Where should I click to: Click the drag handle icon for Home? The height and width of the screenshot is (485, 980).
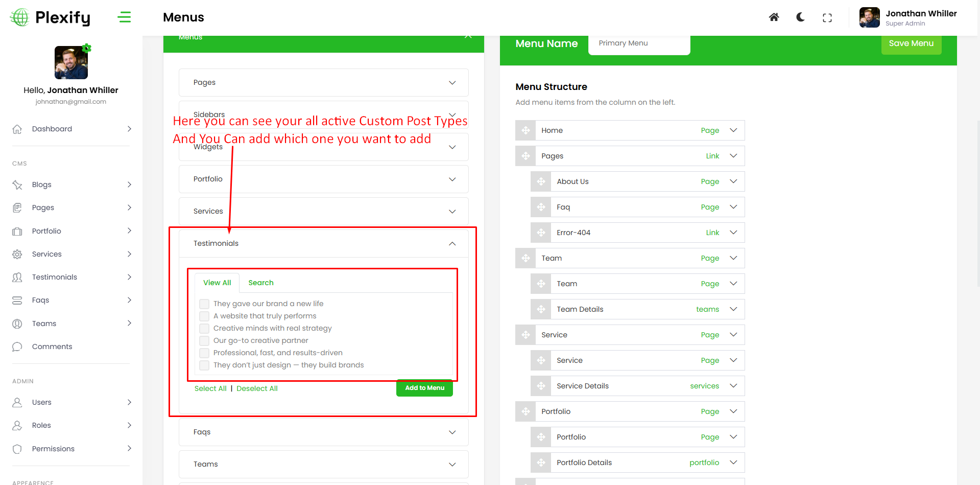[x=525, y=130]
